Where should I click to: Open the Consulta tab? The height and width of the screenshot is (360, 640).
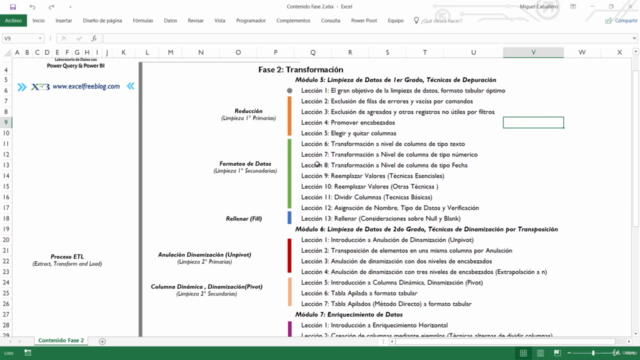tap(330, 20)
